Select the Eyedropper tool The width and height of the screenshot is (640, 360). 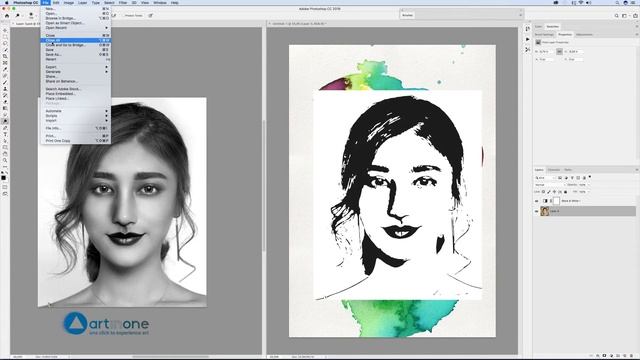pyautogui.click(x=5, y=69)
